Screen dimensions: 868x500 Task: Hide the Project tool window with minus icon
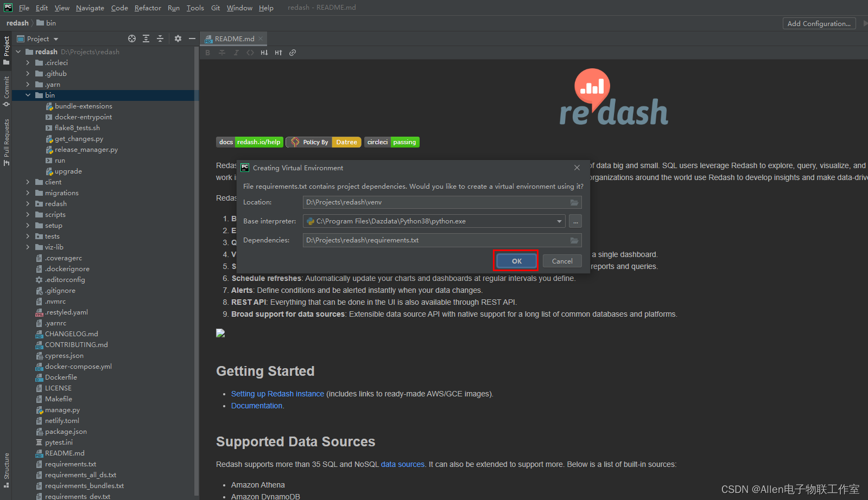tap(192, 39)
